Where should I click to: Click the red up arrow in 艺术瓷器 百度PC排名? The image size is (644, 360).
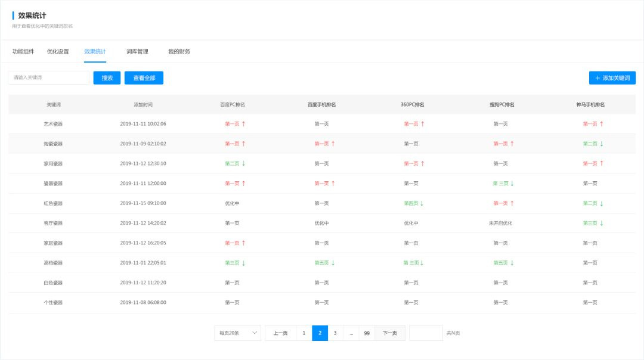pos(244,124)
